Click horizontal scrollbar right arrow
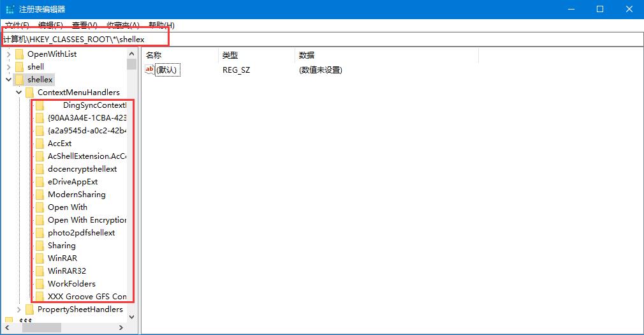 pos(121,327)
